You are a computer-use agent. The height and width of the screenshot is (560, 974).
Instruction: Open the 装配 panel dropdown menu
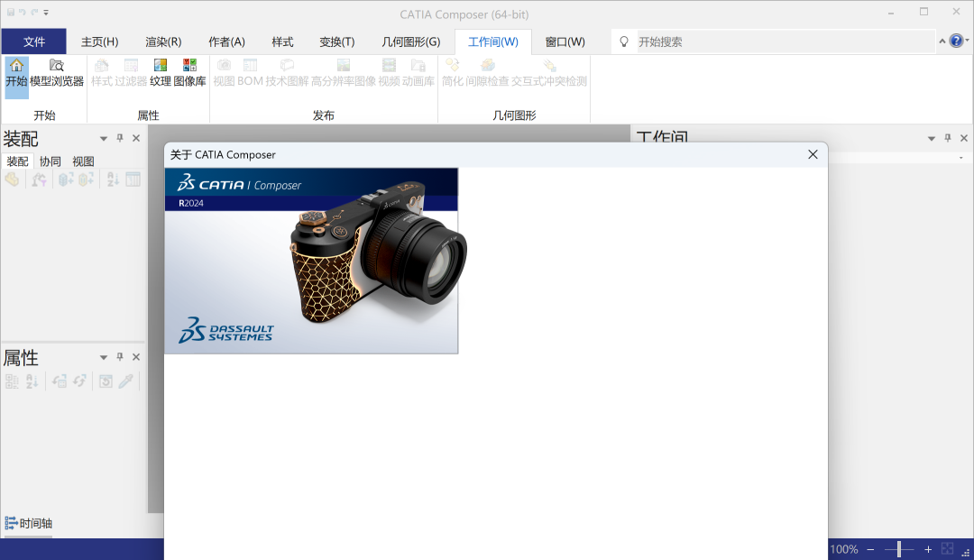pos(103,138)
